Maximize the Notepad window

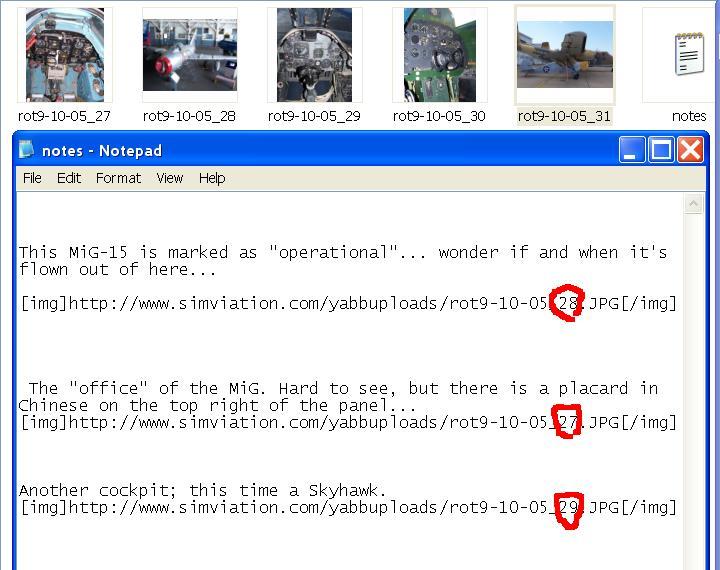[661, 150]
